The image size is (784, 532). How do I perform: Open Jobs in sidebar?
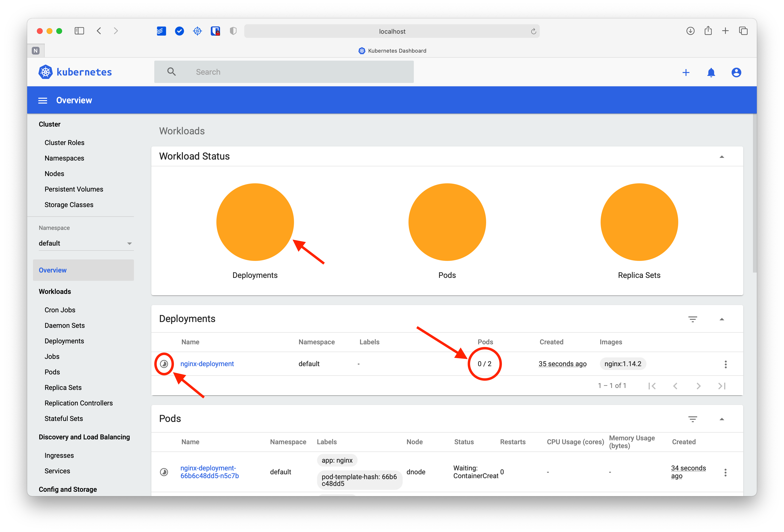point(52,356)
